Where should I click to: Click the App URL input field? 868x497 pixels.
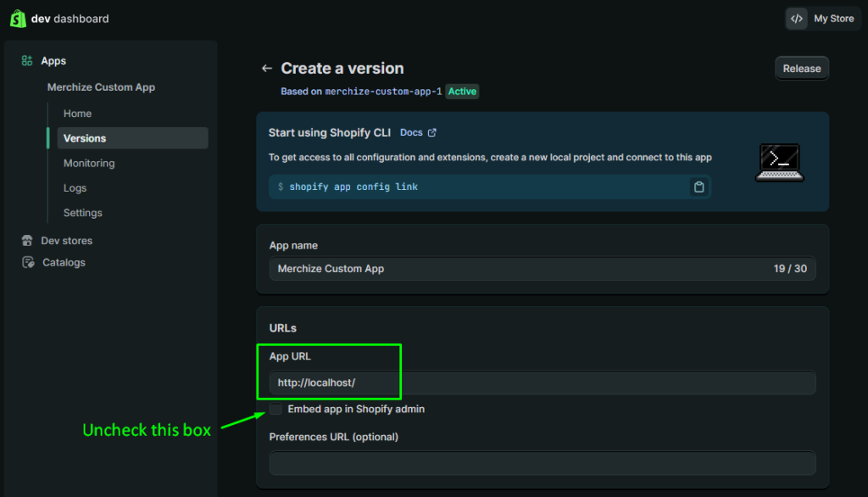click(x=542, y=383)
